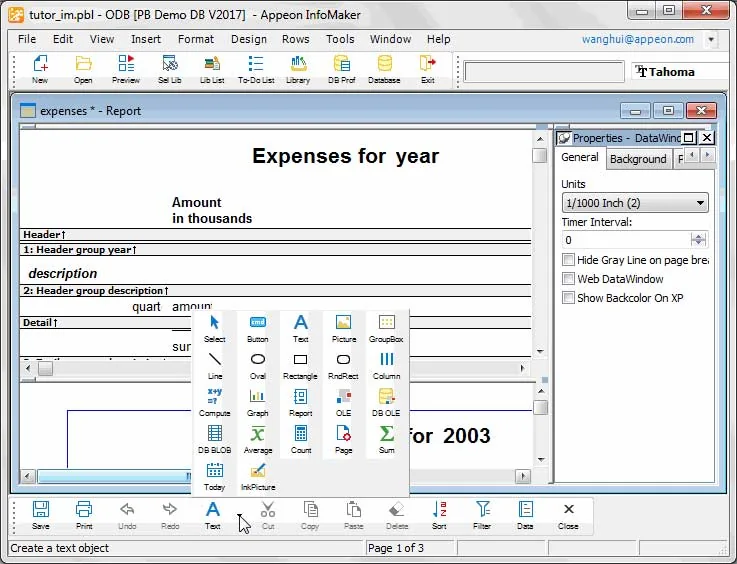Image resolution: width=737 pixels, height=564 pixels.
Task: Click the Save button in the bottom toolbar
Action: (40, 515)
